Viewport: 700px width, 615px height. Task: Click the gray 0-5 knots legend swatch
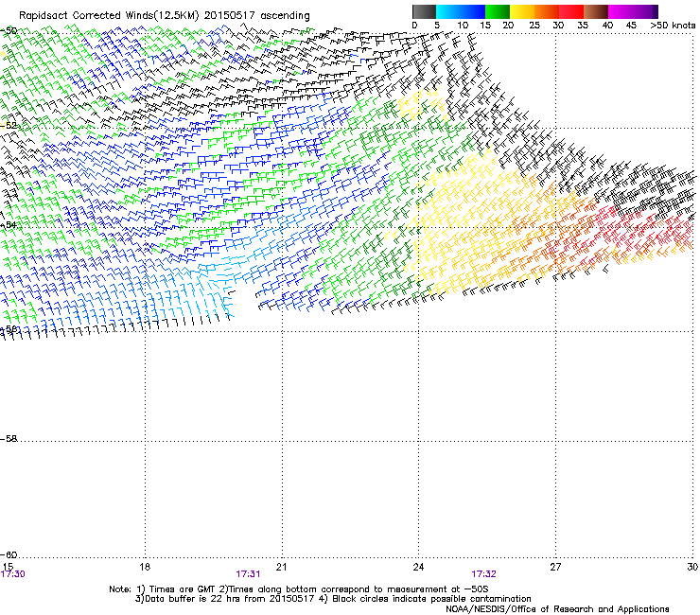(424, 11)
